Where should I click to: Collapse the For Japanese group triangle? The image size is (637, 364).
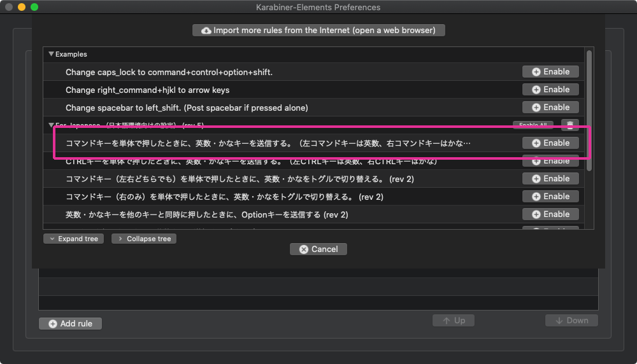click(51, 125)
